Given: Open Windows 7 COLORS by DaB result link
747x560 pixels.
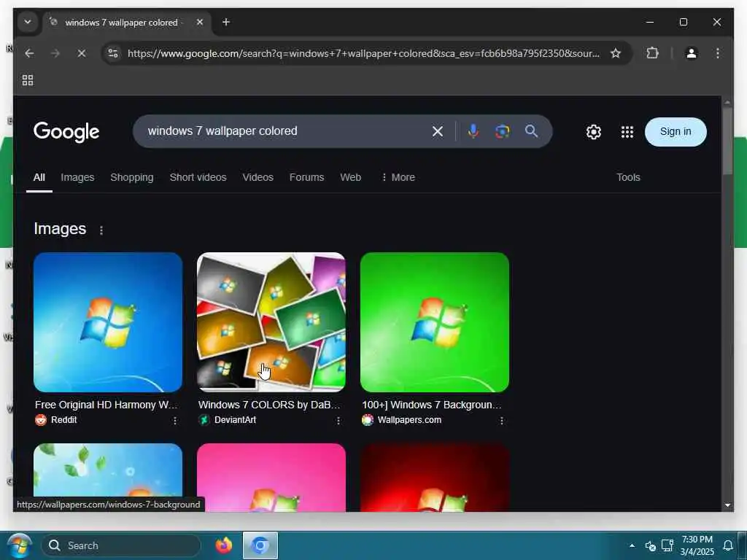Looking at the screenshot, I should tap(269, 405).
